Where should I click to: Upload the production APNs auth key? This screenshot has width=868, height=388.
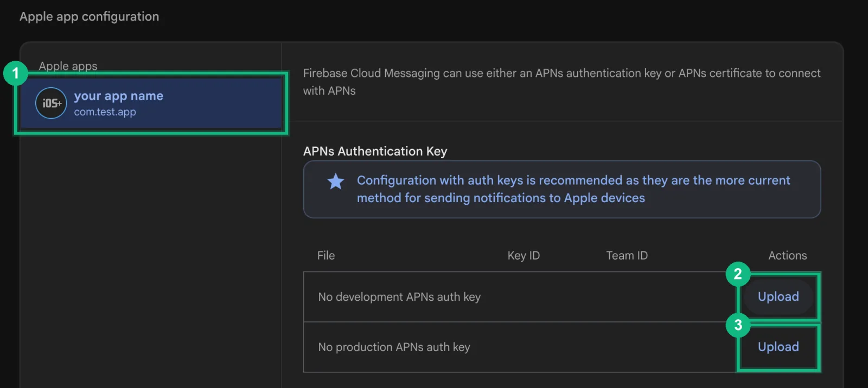pyautogui.click(x=778, y=347)
